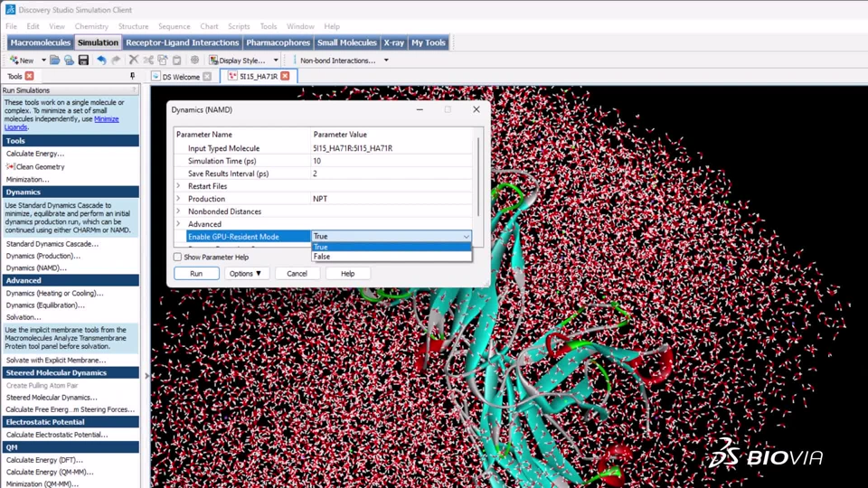The width and height of the screenshot is (868, 488).
Task: Click the gear preferences toolbar icon
Action: point(195,61)
